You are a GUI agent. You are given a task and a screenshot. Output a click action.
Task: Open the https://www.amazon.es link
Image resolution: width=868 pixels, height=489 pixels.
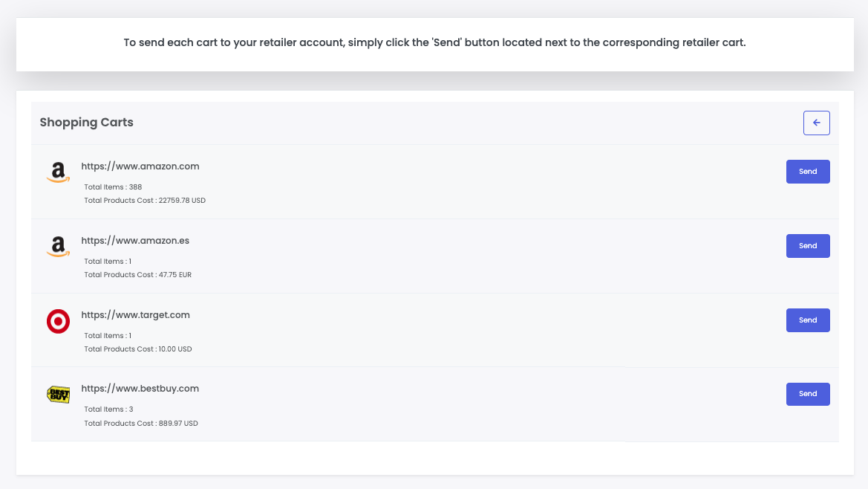tap(135, 241)
